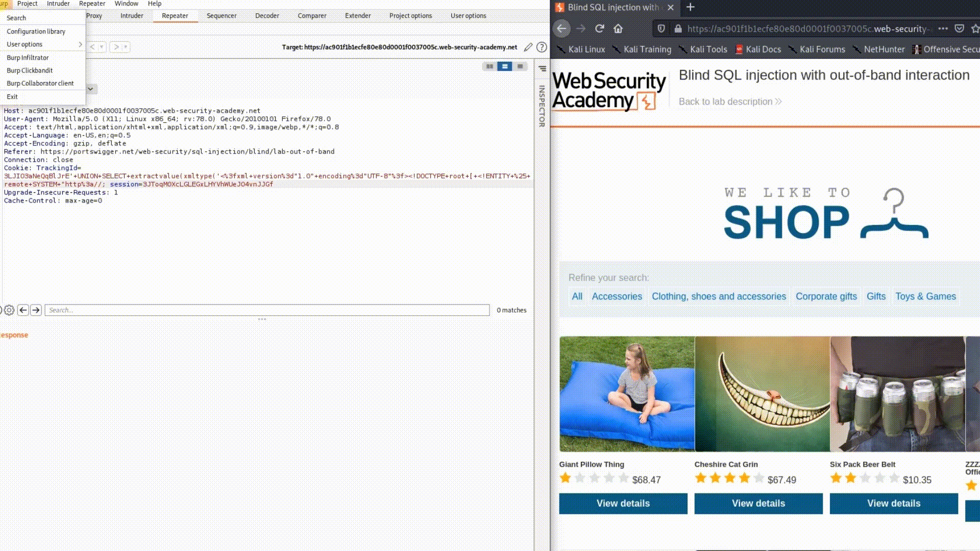This screenshot has width=980, height=551.
Task: Expand the request view dropdown chevron
Action: coord(90,89)
